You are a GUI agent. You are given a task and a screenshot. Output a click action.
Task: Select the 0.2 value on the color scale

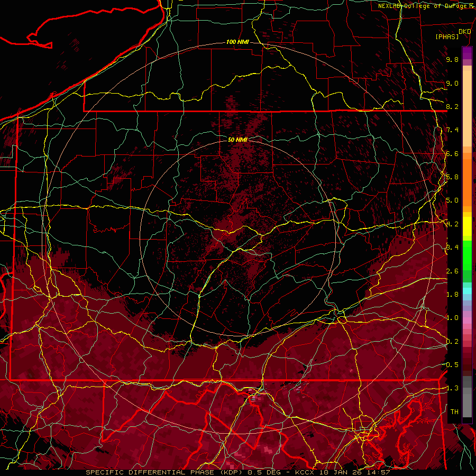pos(452,342)
